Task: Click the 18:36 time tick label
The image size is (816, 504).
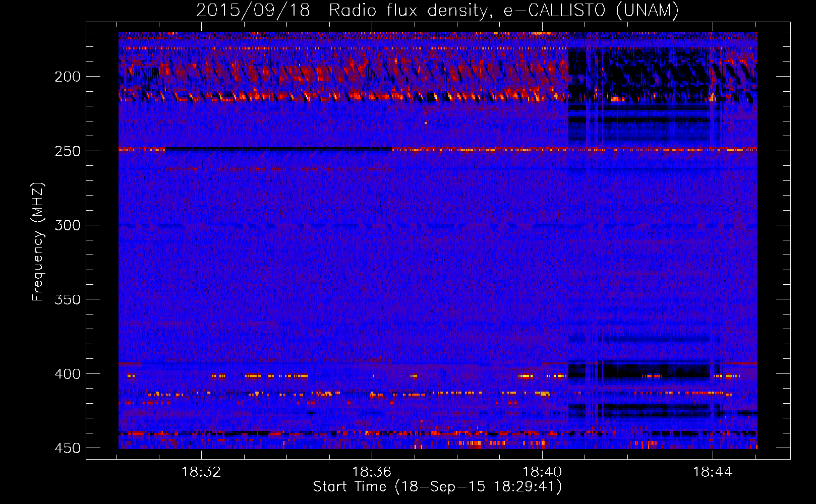Action: point(372,472)
